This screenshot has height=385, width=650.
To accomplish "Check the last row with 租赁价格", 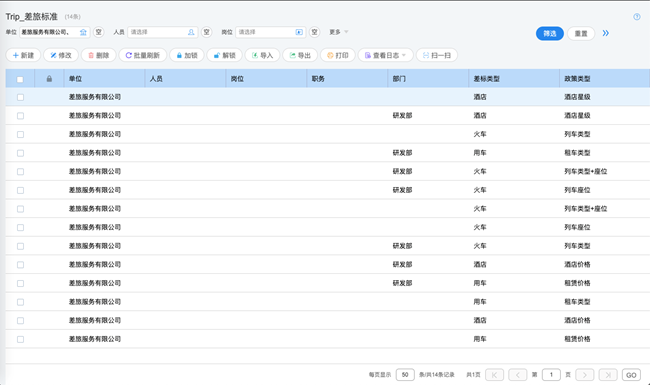I will pos(20,339).
